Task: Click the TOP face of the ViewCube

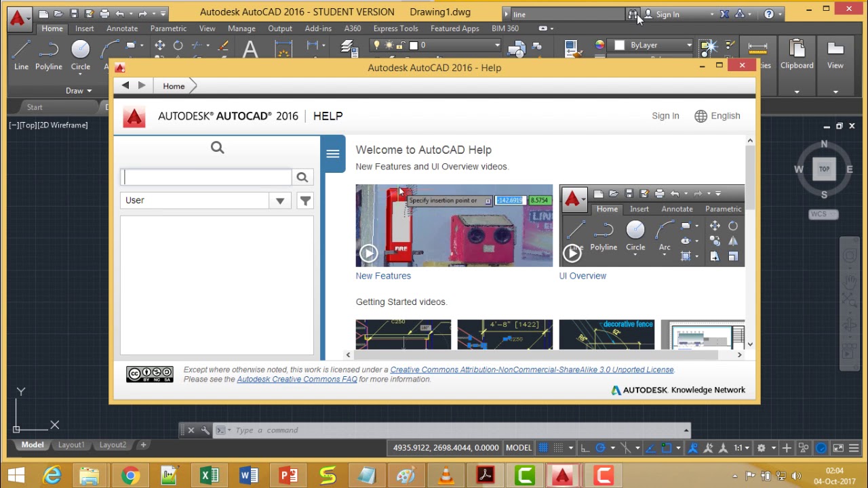Action: click(824, 169)
